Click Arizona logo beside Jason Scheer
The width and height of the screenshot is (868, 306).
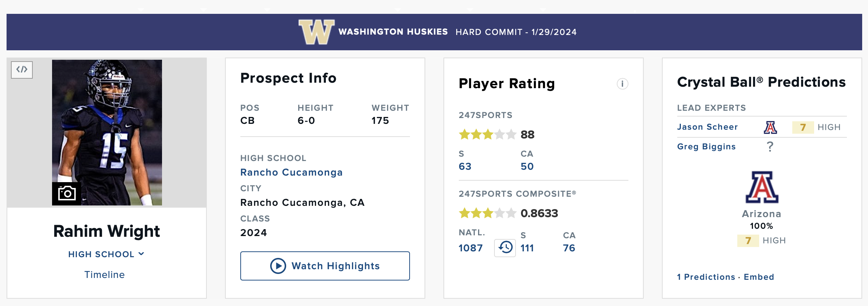[x=770, y=127]
